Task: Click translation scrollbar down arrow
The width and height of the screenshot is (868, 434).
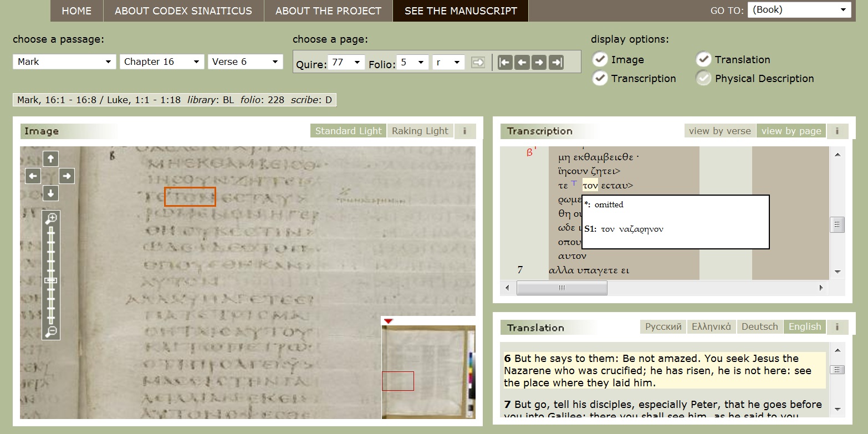Action: (x=838, y=410)
